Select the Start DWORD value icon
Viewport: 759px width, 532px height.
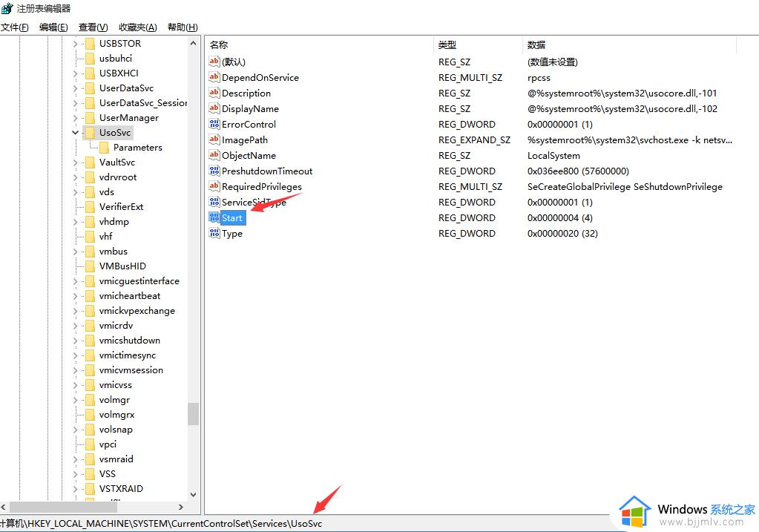click(x=214, y=217)
